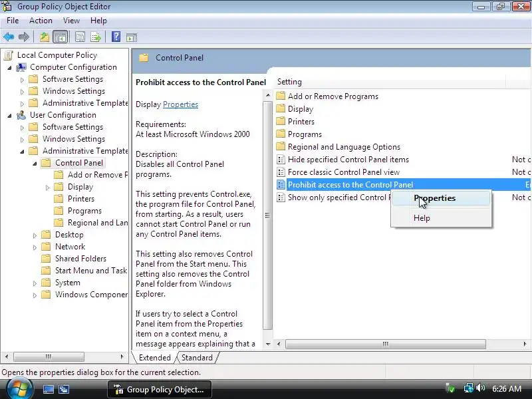Click the Switch between windows quick launch icon
532x399 pixels.
tap(63, 389)
